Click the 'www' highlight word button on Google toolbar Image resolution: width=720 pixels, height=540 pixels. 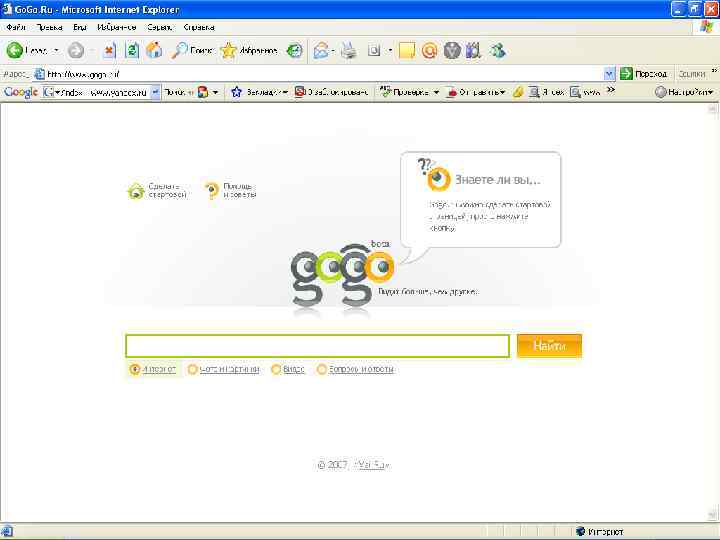(585, 92)
